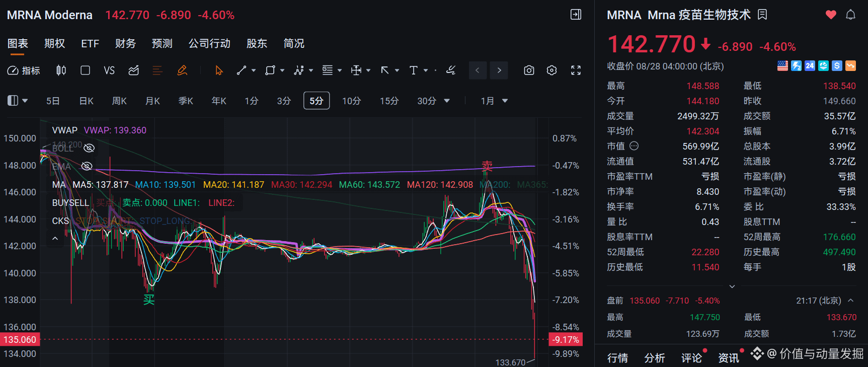Expand more quote details chevron
868x367 pixels.
732,286
